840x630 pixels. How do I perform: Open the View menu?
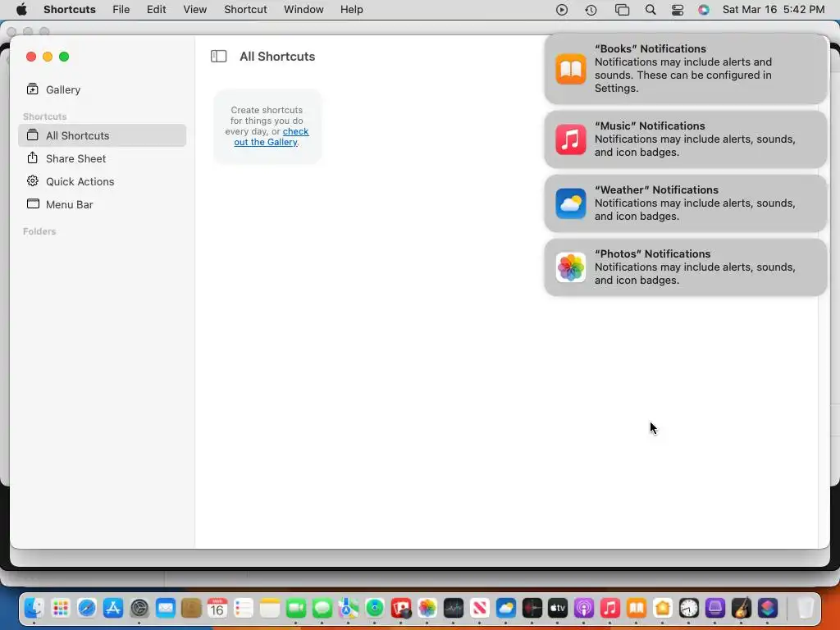(x=195, y=10)
